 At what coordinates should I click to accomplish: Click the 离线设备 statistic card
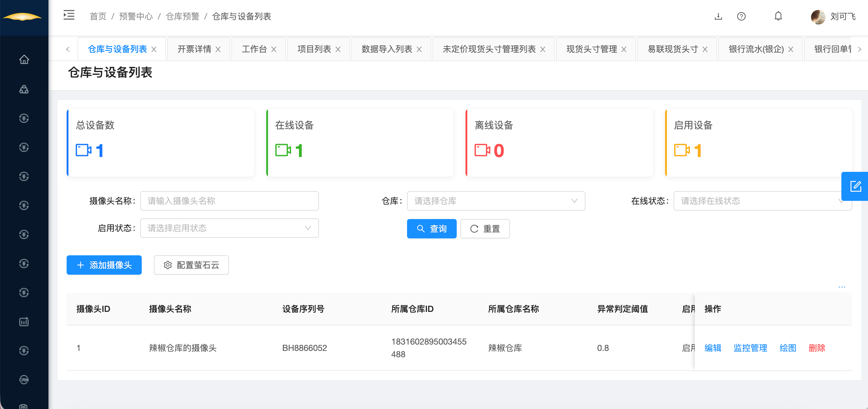point(559,143)
